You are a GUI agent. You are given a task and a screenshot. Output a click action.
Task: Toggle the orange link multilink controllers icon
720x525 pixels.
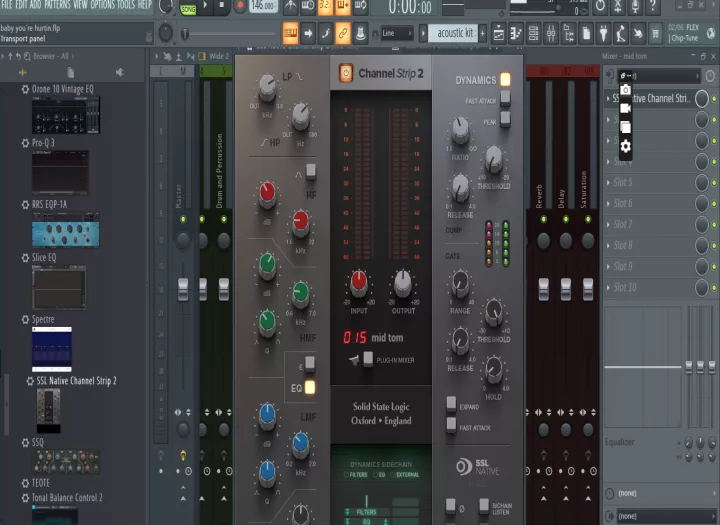point(343,33)
